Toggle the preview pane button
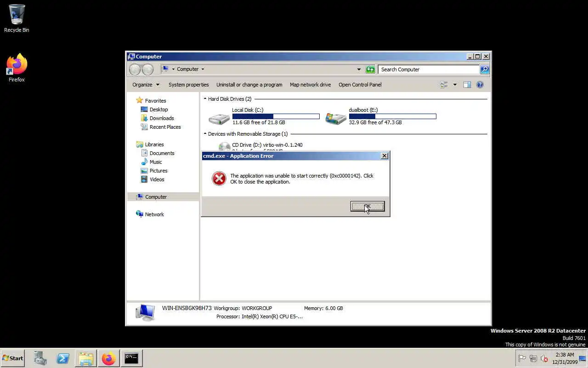The image size is (588, 368). click(467, 85)
